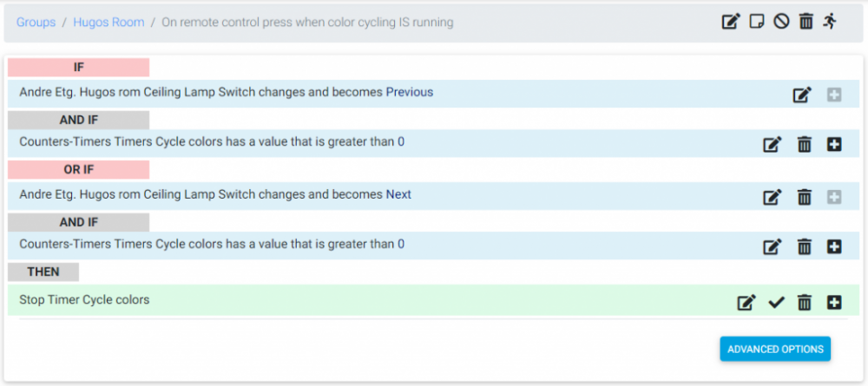Viewport: 868px width, 386px height.
Task: Edit the 'Stop Timer Cycle colors' action
Action: click(x=746, y=303)
